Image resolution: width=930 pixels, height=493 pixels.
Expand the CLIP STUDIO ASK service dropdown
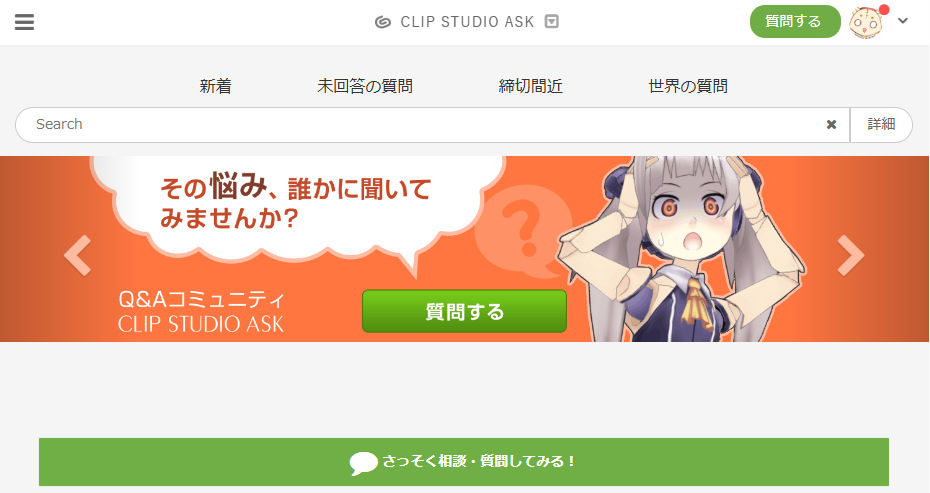(x=552, y=21)
